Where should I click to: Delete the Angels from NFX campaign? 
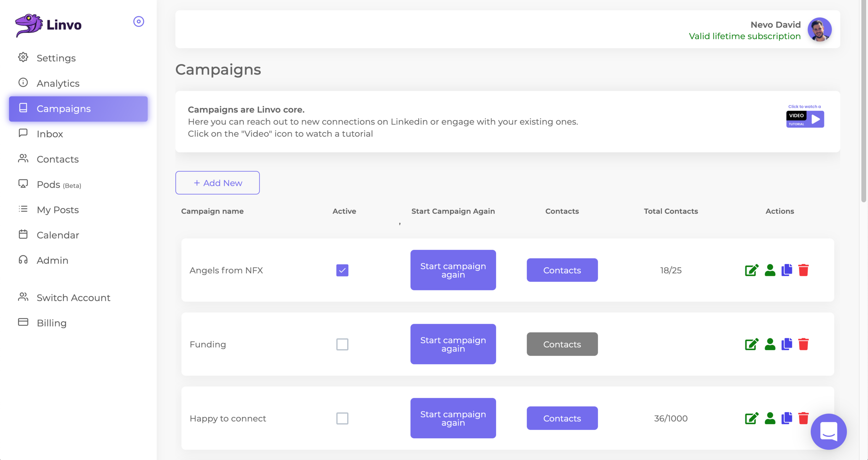[x=803, y=270]
